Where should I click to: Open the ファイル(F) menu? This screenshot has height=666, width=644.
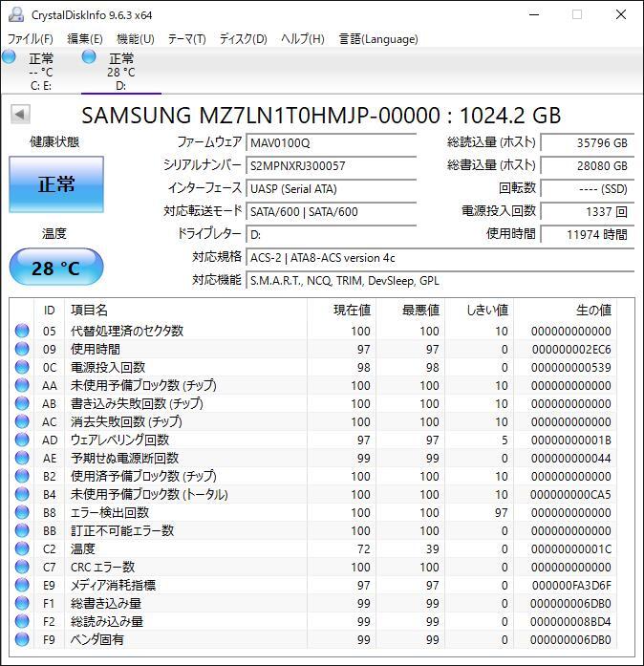[x=31, y=39]
